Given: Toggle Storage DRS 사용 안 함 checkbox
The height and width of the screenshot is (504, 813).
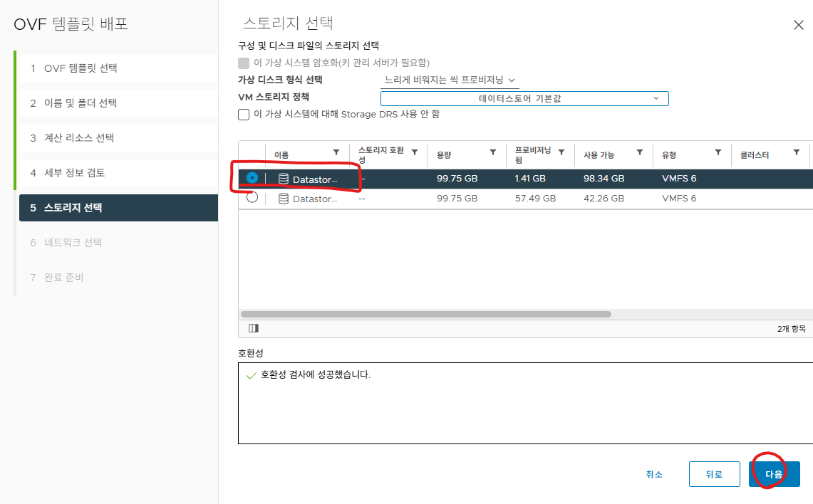Looking at the screenshot, I should (244, 115).
